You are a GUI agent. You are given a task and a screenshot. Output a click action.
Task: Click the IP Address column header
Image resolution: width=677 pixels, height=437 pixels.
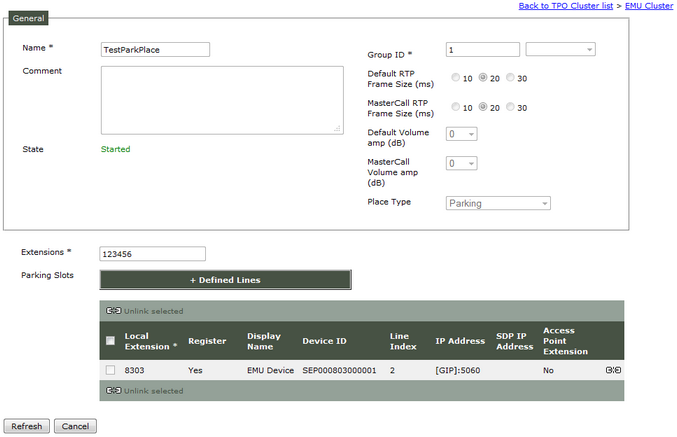tap(460, 341)
